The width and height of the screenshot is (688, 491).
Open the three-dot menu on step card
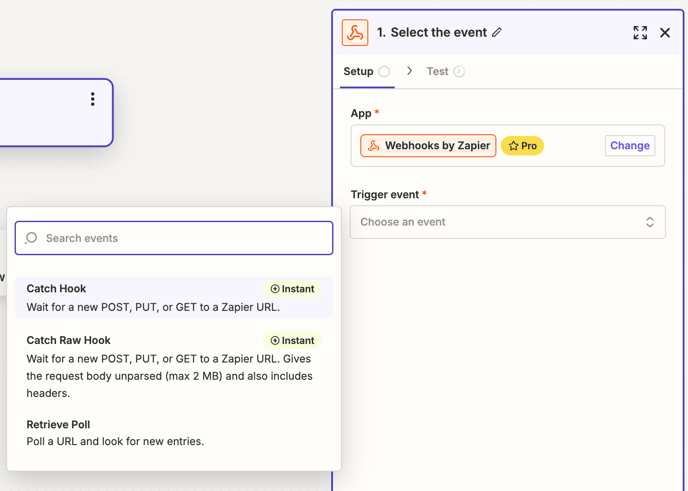coord(93,99)
